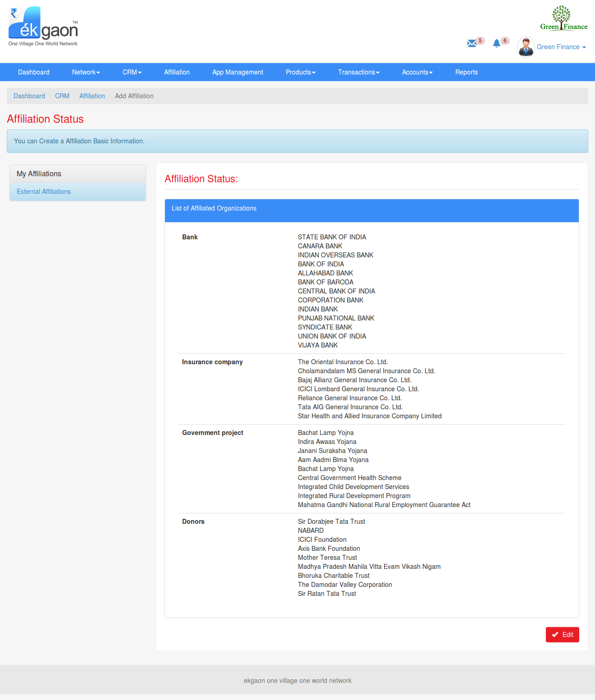
Task: Select Central Government Health Scheme entry
Action: coord(349,478)
